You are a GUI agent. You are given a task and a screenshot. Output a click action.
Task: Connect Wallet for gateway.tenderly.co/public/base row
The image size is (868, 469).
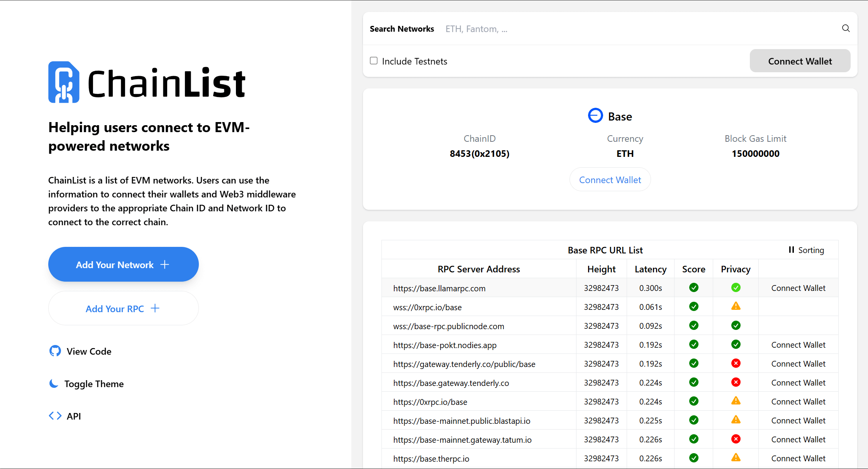click(798, 364)
